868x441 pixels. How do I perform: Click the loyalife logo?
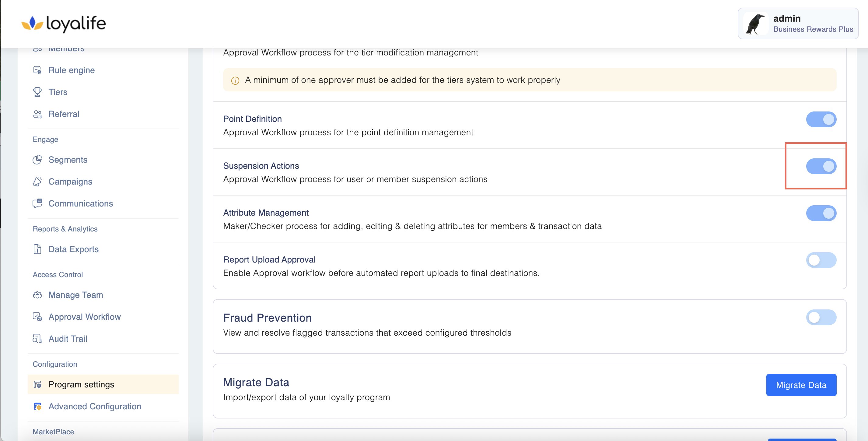64,23
